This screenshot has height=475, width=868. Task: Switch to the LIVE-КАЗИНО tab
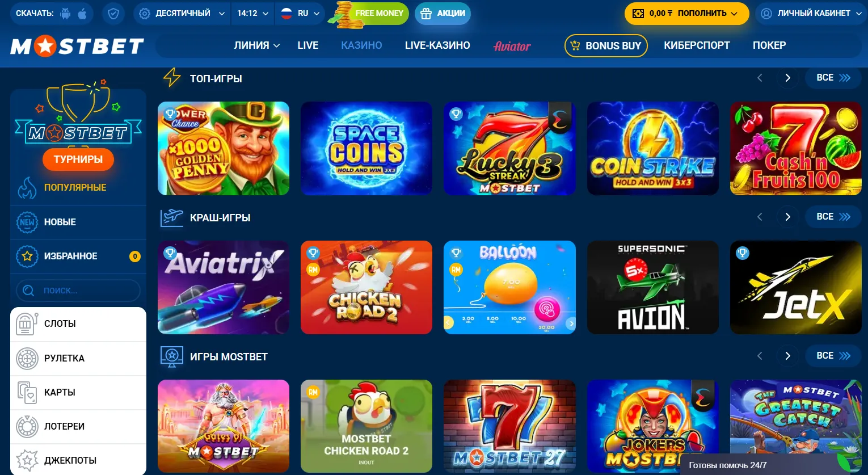[x=437, y=45]
